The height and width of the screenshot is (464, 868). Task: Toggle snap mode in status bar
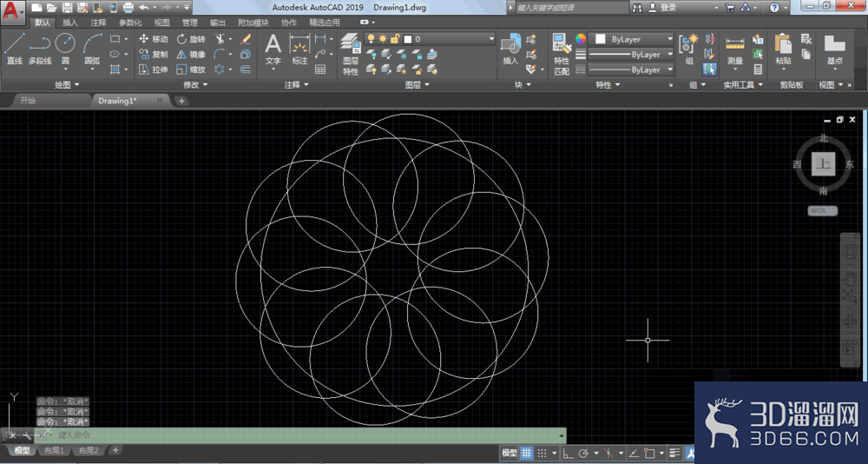point(542,453)
